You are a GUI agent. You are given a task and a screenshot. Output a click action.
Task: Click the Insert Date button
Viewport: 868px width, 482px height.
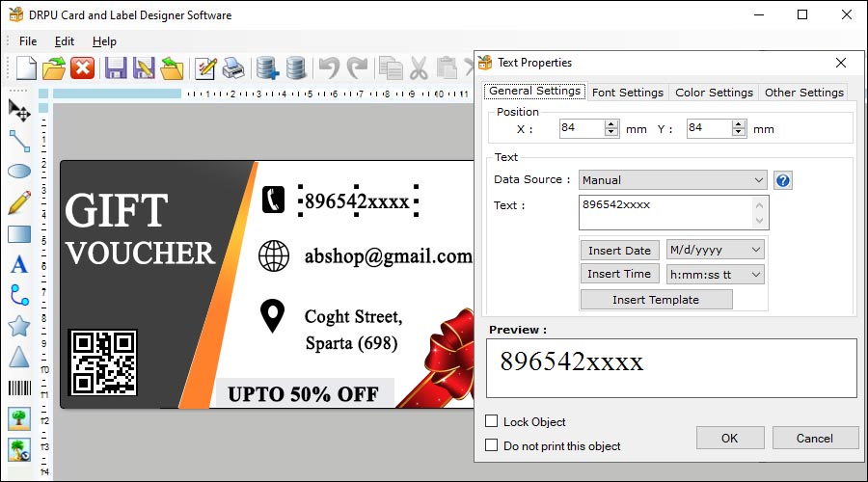click(x=619, y=250)
